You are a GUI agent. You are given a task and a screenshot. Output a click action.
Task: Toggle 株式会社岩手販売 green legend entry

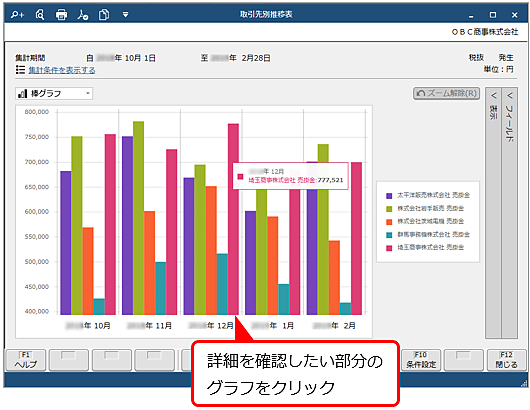pyautogui.click(x=425, y=209)
